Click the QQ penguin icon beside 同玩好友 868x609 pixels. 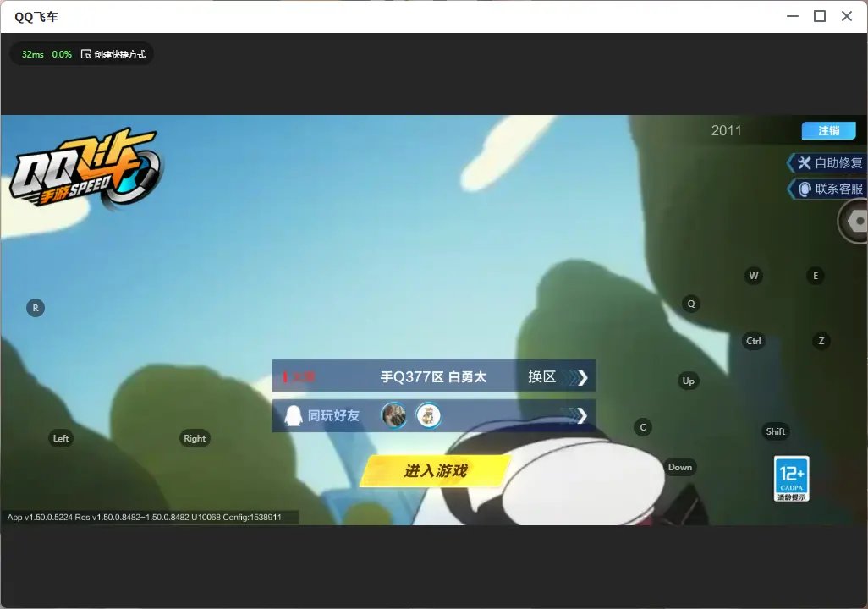(x=293, y=415)
